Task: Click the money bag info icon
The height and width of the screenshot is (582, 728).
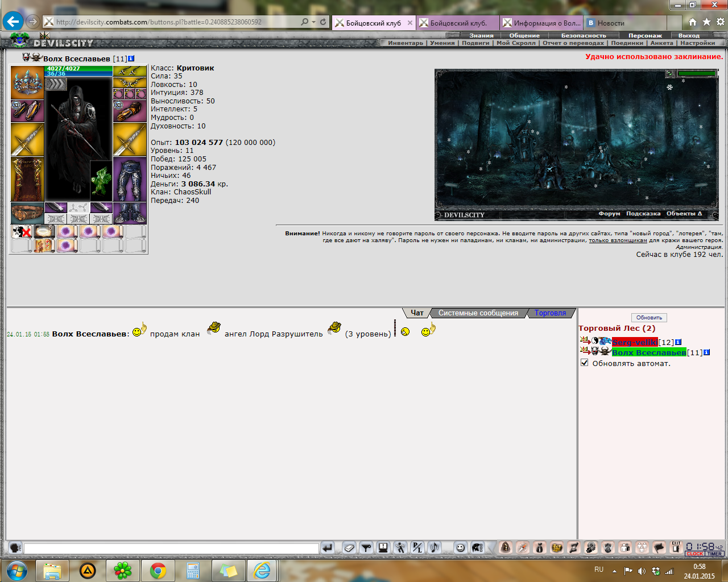Action: pos(540,548)
